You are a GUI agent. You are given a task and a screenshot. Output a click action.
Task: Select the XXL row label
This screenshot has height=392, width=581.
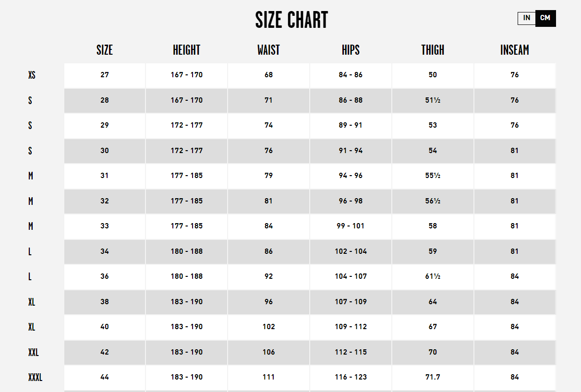tap(33, 353)
